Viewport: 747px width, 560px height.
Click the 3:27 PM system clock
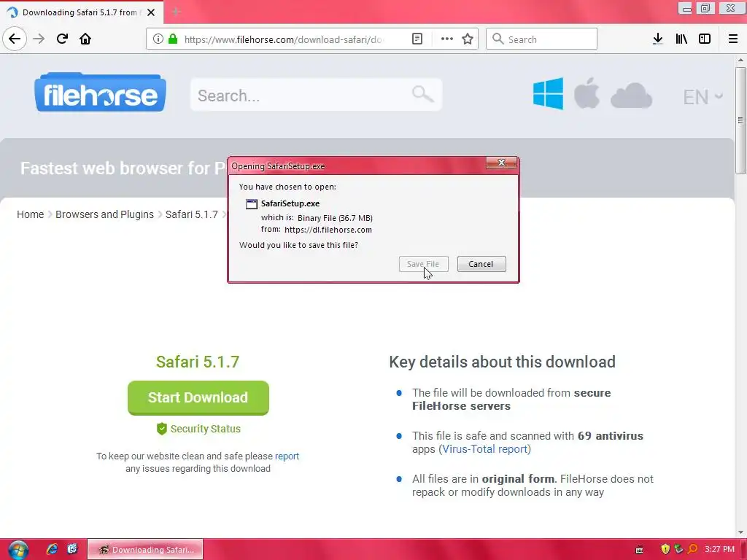[719, 549]
